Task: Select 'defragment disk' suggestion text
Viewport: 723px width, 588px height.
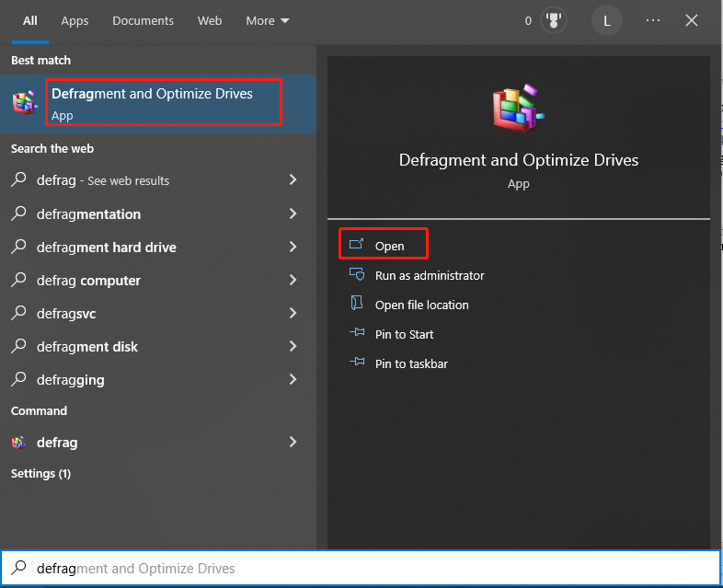Action: pyautogui.click(x=87, y=347)
